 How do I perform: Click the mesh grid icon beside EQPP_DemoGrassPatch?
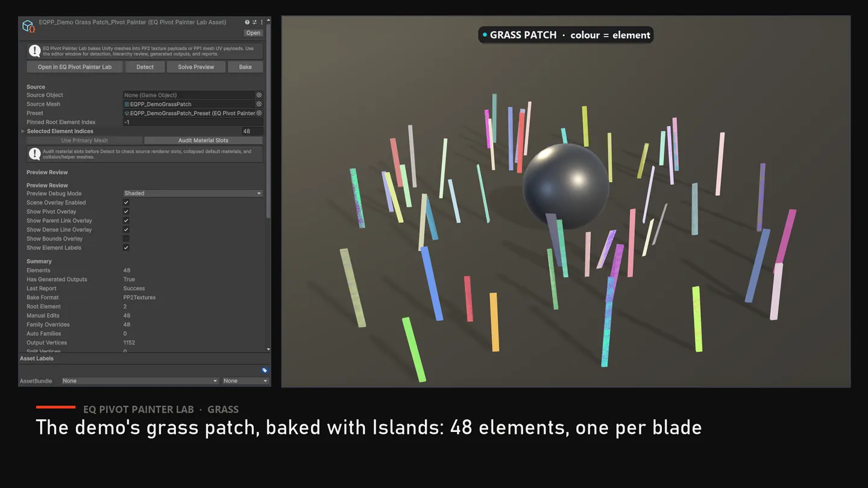(127, 104)
